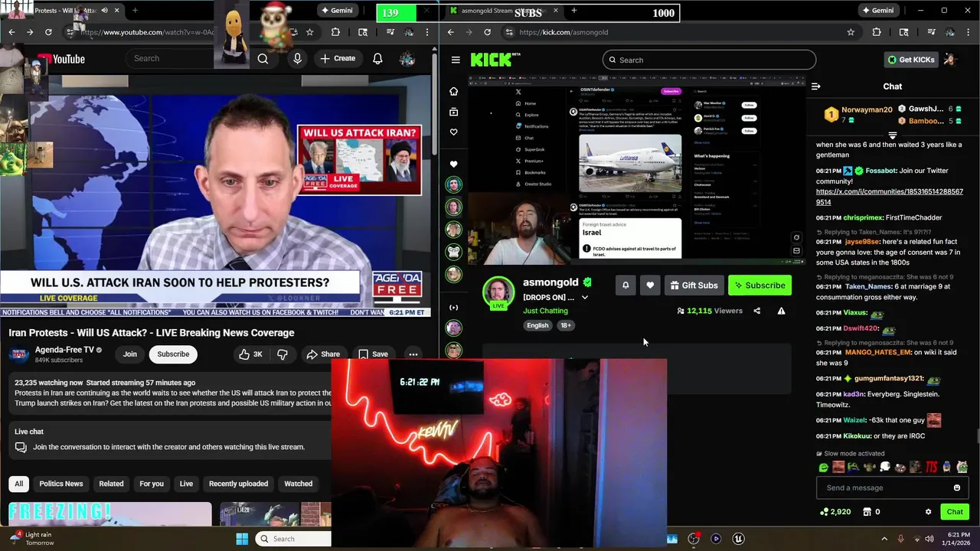
Task: Click YouTube search magnifier button
Action: 263,59
